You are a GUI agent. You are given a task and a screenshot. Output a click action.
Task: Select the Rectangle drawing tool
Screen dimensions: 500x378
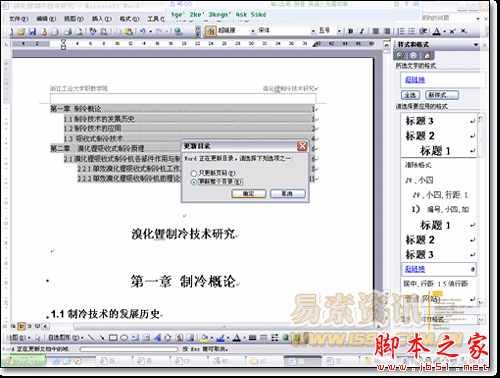(x=113, y=338)
